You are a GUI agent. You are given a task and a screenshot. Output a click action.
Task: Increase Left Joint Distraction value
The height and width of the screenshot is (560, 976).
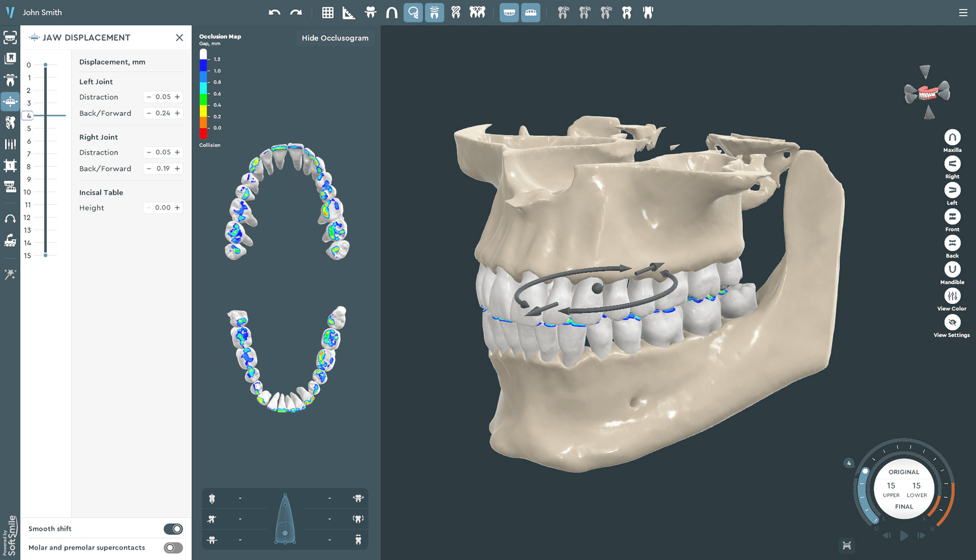point(177,97)
